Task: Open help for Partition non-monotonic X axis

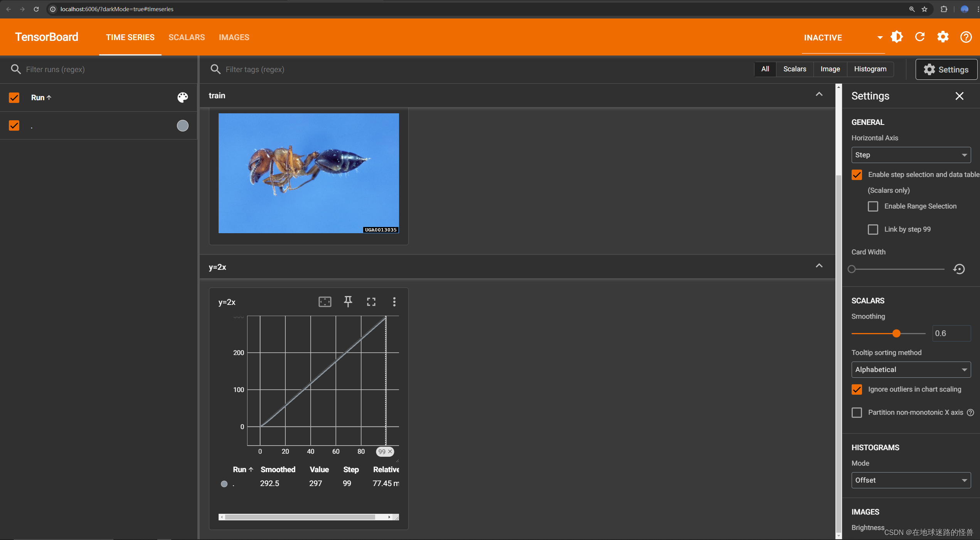Action: 971,412
